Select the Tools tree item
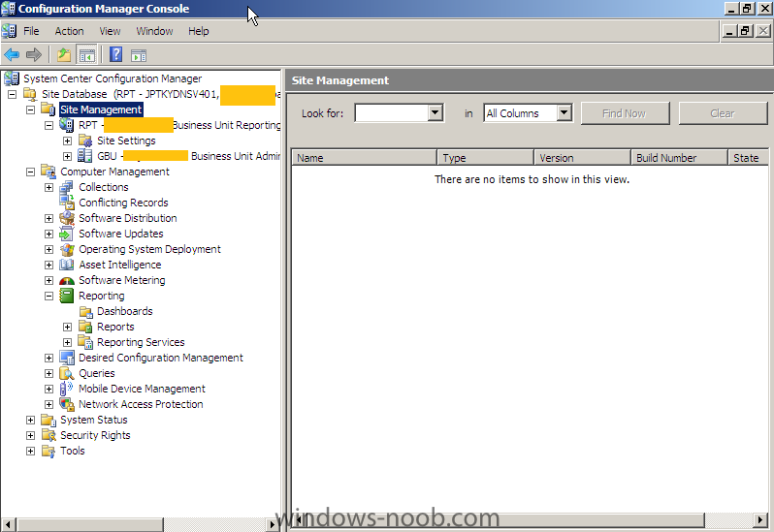Viewport: 774px width, 532px height. 73,451
